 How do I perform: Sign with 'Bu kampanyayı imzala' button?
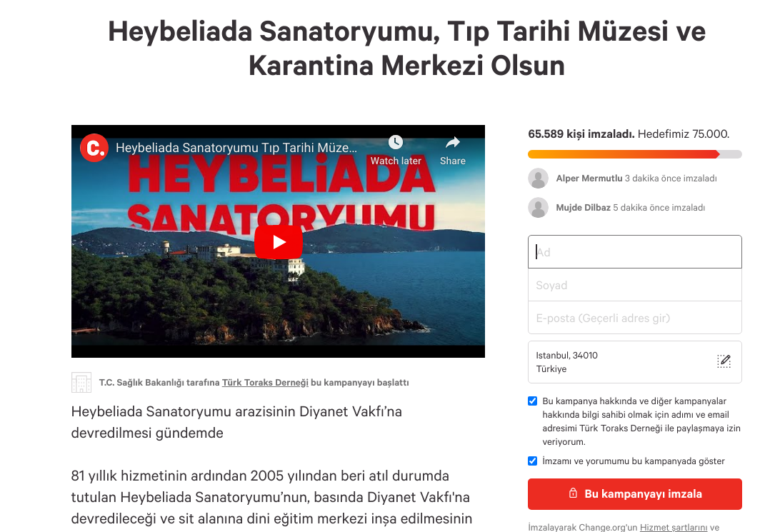(x=634, y=494)
